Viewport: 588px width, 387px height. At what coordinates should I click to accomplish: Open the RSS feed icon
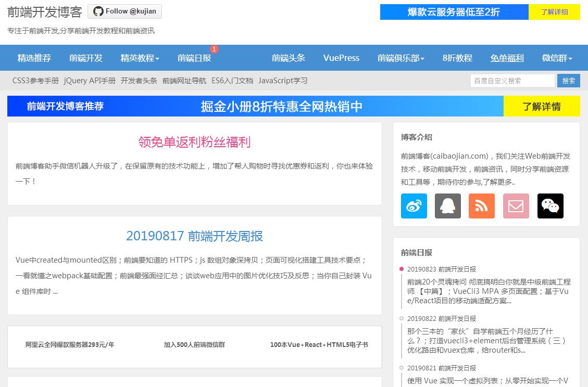coord(481,206)
